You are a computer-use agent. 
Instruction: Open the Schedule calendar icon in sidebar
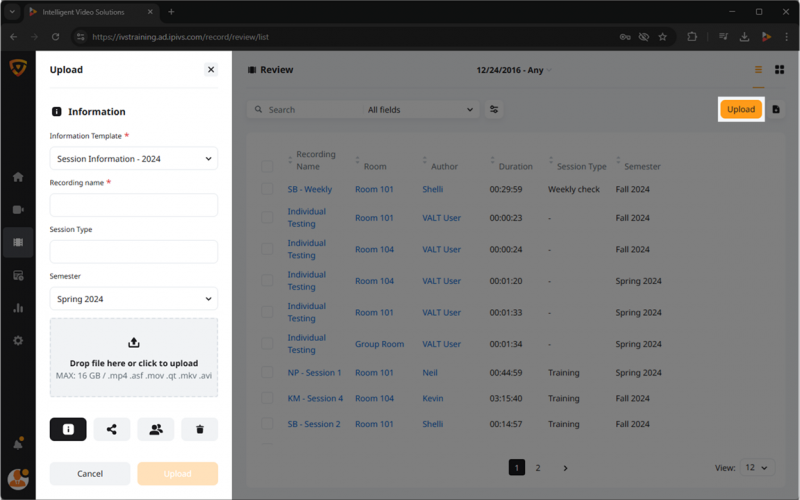pyautogui.click(x=18, y=276)
